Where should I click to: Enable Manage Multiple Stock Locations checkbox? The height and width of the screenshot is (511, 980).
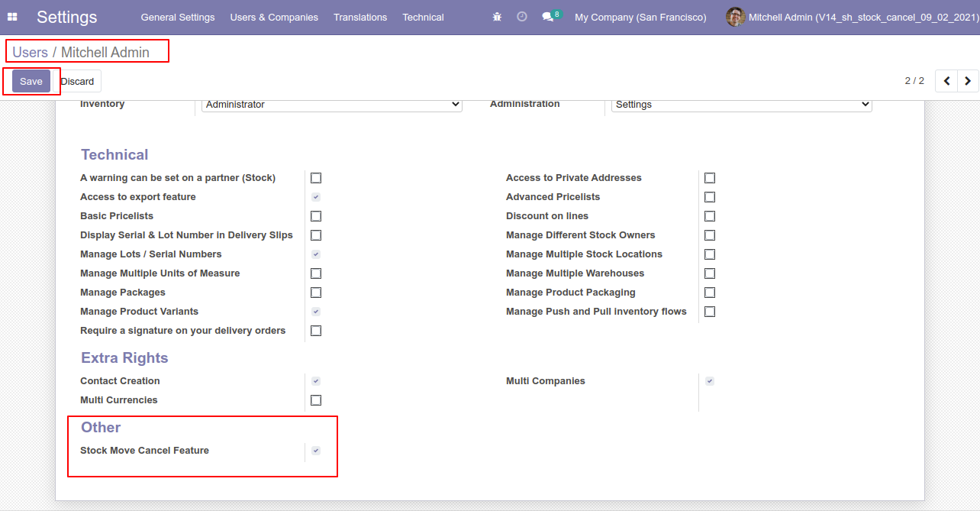click(710, 254)
